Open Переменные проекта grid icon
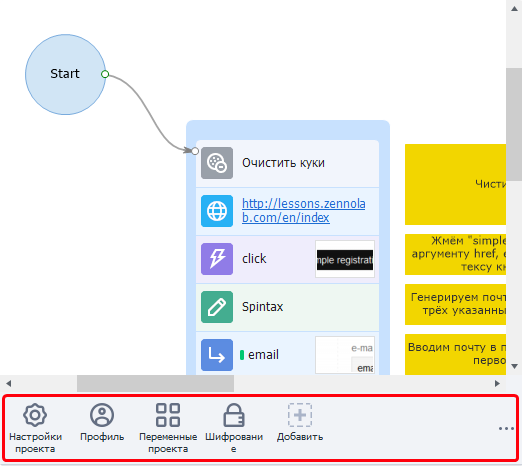 tap(168, 415)
